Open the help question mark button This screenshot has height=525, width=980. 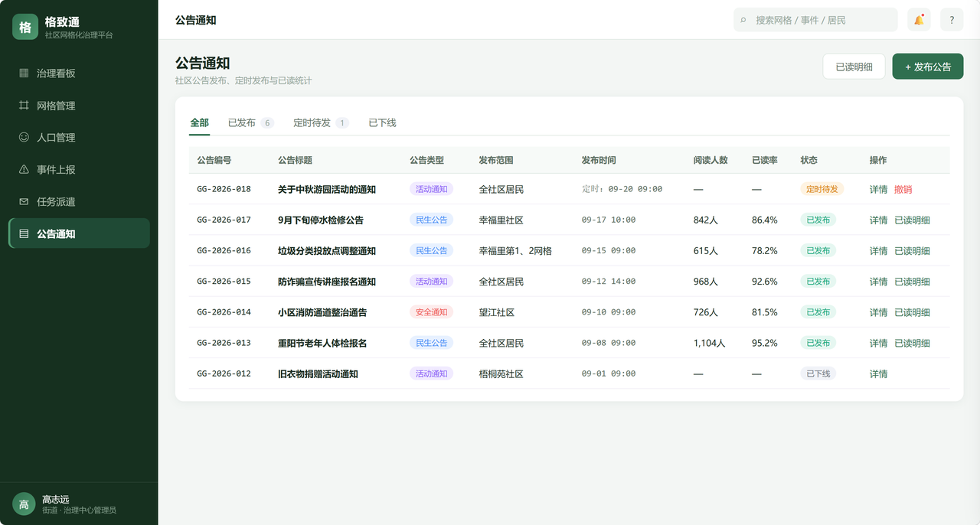pyautogui.click(x=952, y=20)
